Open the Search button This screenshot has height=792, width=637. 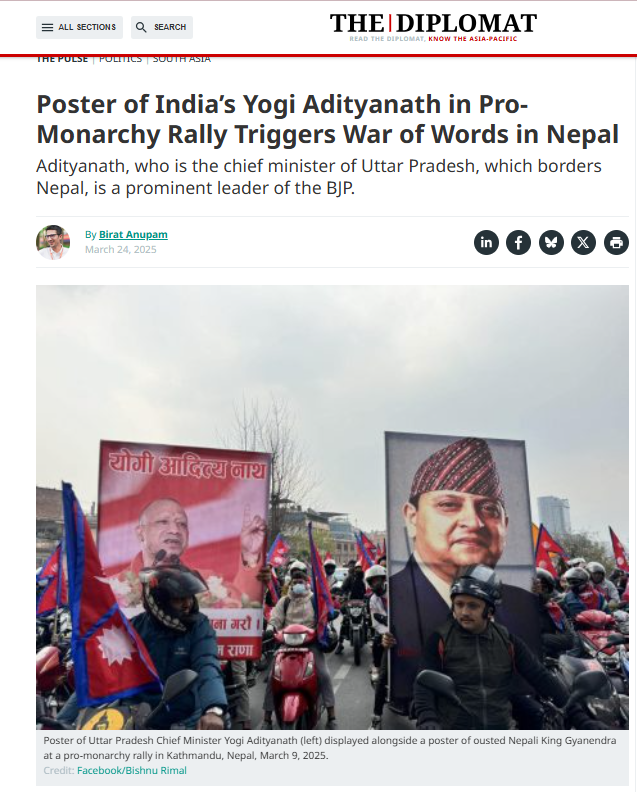[162, 27]
